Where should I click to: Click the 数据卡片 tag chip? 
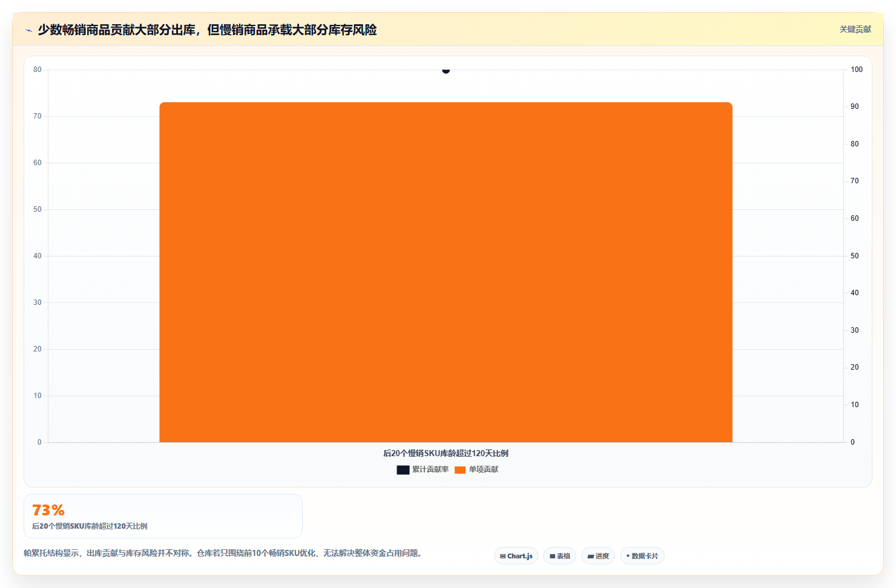642,556
